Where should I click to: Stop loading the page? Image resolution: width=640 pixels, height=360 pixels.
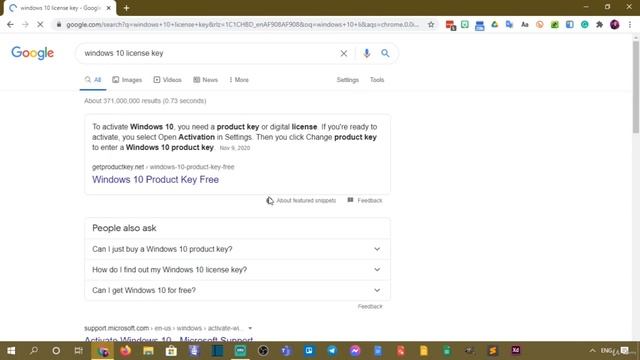[40, 24]
